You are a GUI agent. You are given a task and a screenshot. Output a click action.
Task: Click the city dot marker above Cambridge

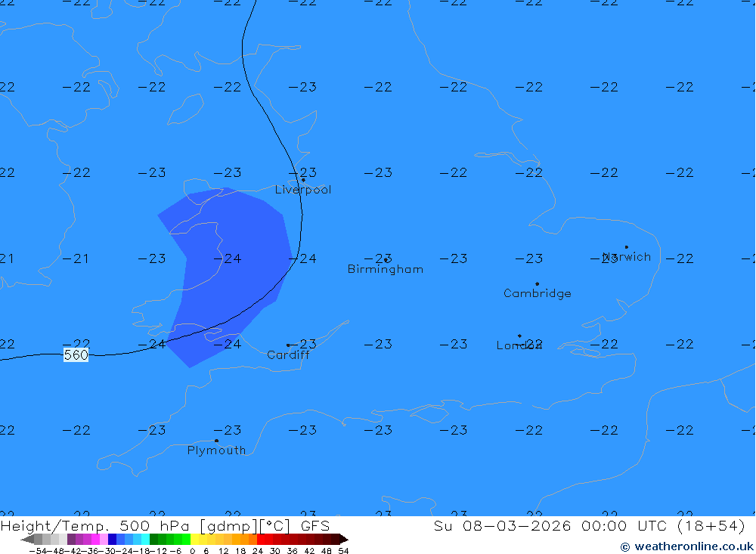coord(537,284)
